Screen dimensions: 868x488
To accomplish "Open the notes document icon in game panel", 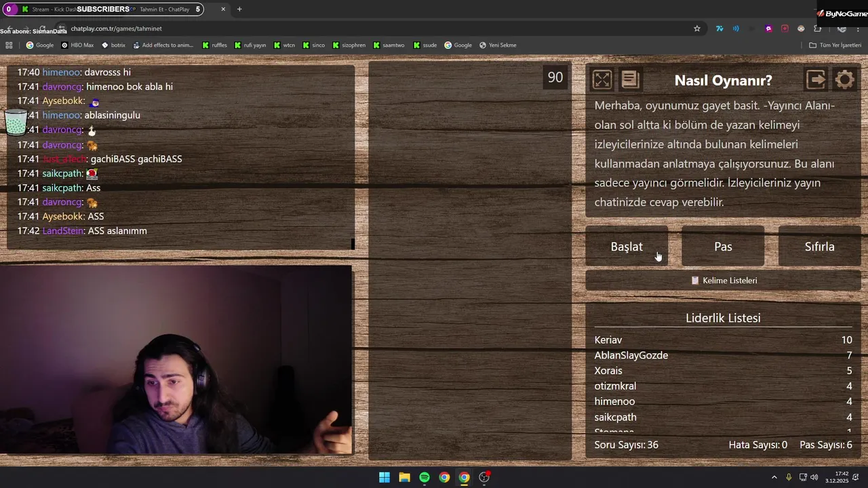I will 630,80.
